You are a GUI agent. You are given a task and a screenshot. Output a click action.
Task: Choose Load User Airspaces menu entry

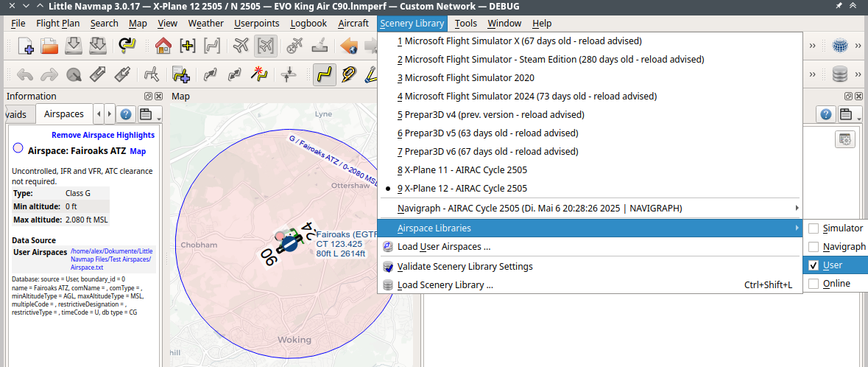point(589,247)
